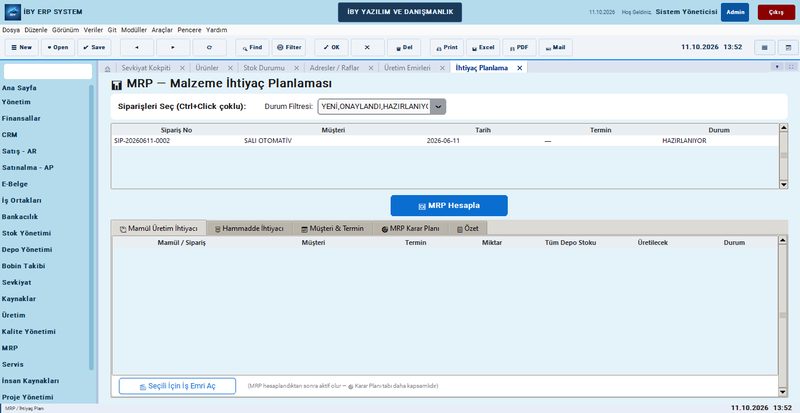Click the cancel X toolbar button
This screenshot has width=800, height=413.
[367, 47]
